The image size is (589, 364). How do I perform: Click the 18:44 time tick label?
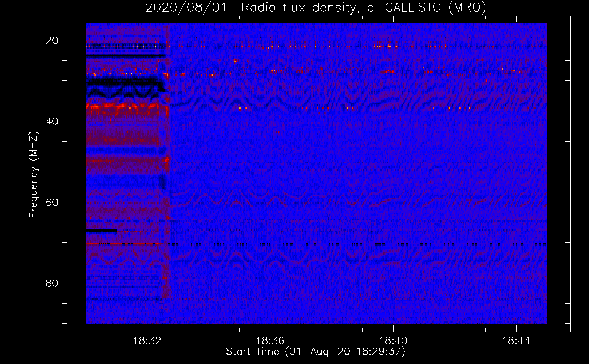click(516, 341)
